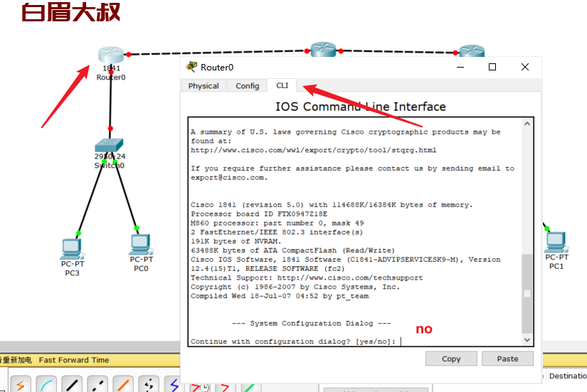
Task: Click the 重新加电 power cycle button
Action: tap(17, 360)
